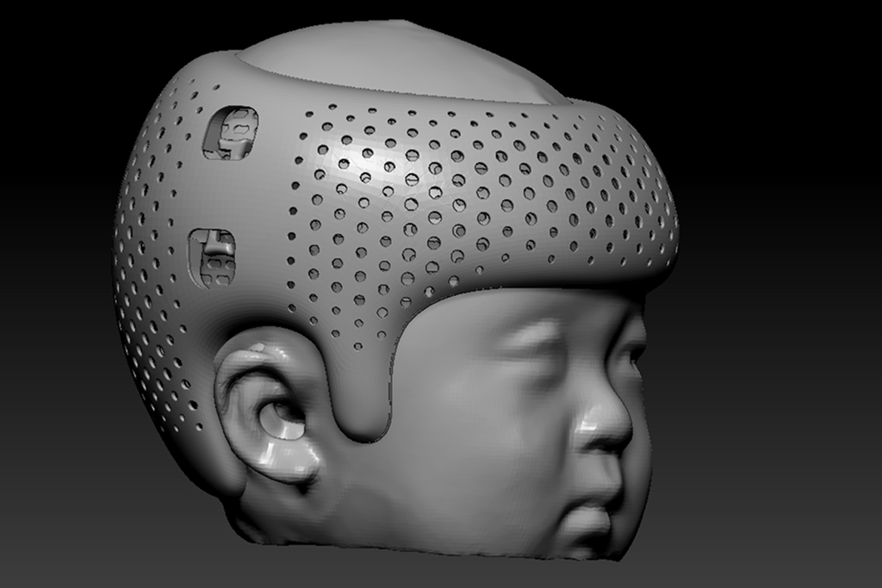This screenshot has width=882, height=588.
Task: Select the flat cut base of the neck
Action: click(388, 544)
